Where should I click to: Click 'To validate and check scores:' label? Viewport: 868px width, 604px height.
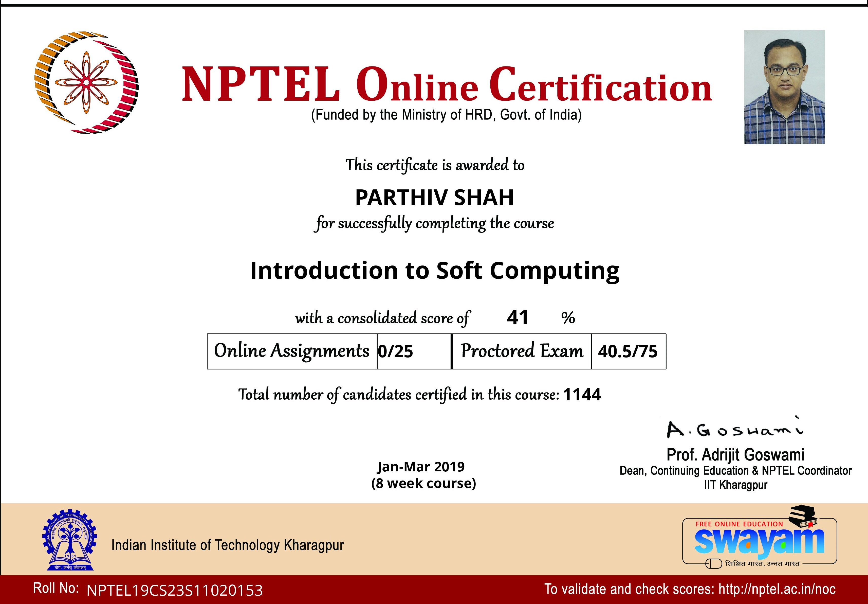click(x=630, y=589)
